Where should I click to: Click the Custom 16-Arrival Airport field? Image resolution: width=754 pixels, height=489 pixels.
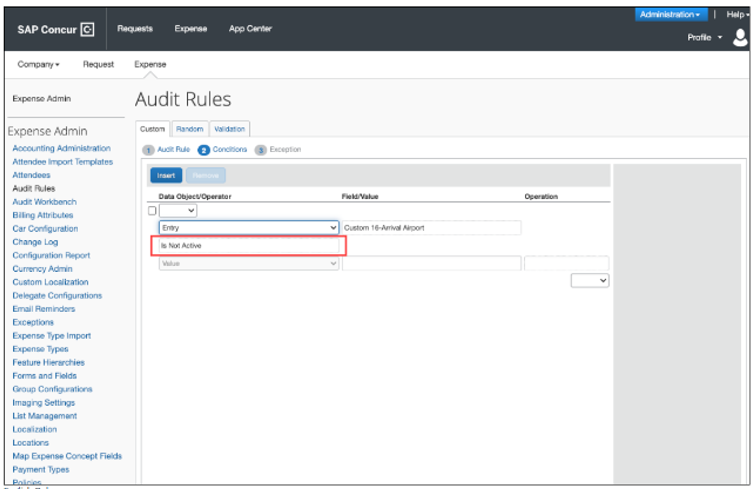coord(430,228)
